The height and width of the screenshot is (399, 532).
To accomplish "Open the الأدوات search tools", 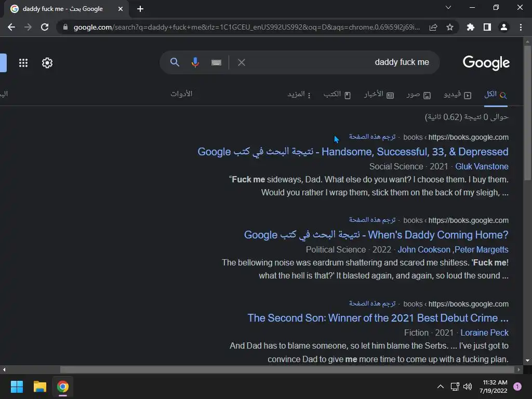I will (x=181, y=94).
